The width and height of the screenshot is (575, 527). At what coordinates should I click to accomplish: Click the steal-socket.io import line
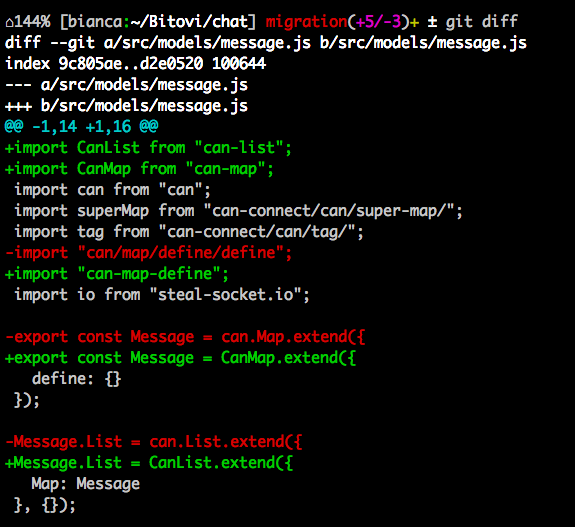tap(162, 295)
